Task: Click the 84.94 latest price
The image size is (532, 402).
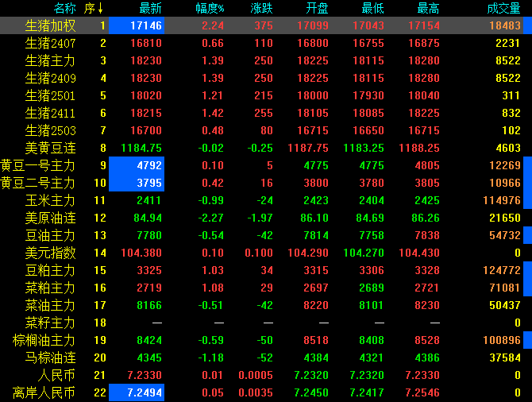Action: (148, 218)
